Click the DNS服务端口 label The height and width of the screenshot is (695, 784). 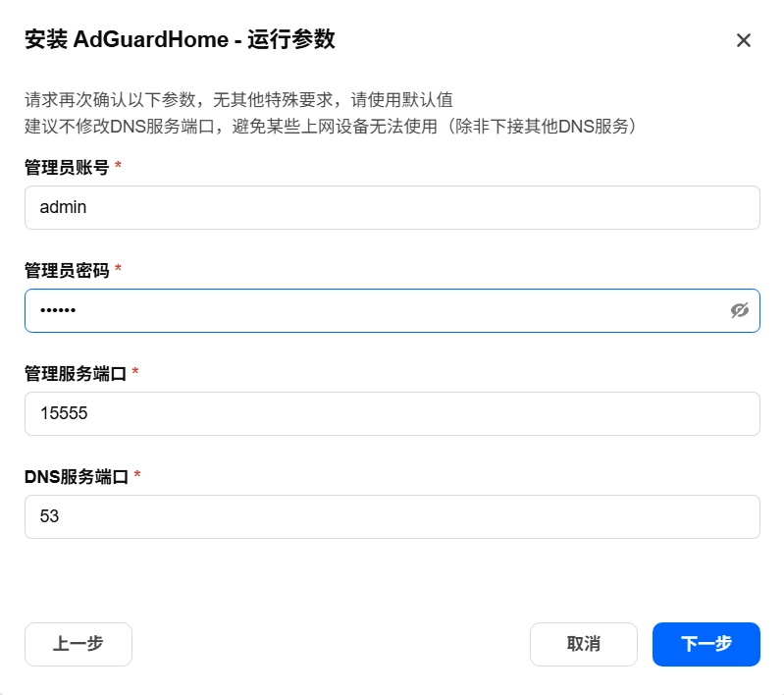[77, 476]
